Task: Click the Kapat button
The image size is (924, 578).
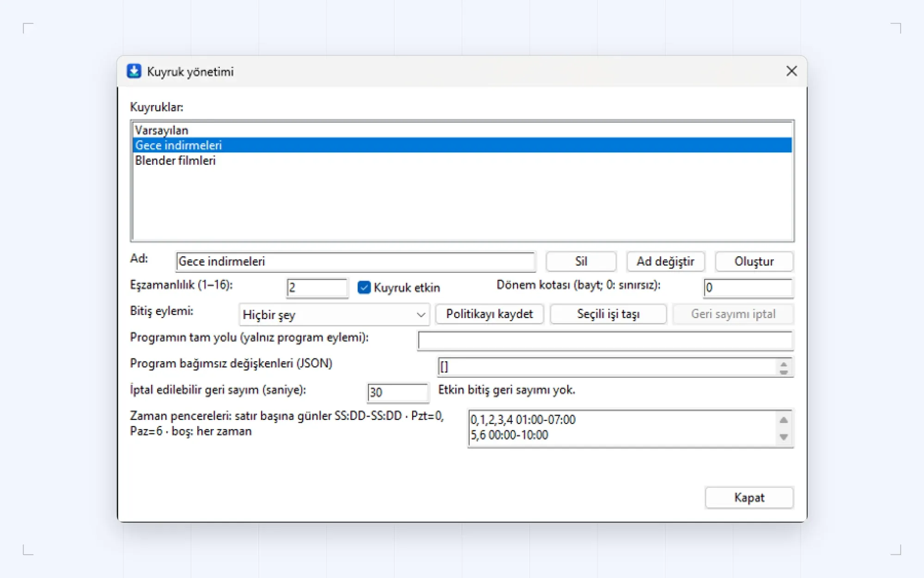Action: pos(749,498)
